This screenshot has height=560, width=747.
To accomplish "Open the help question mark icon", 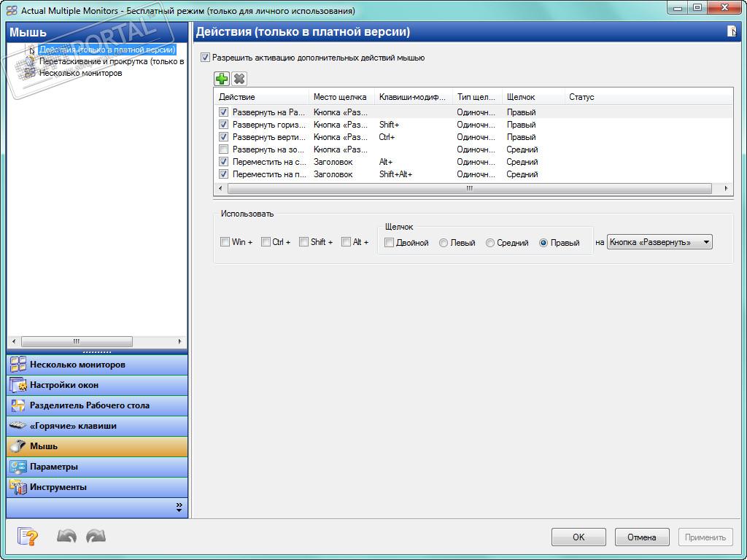I will (28, 537).
